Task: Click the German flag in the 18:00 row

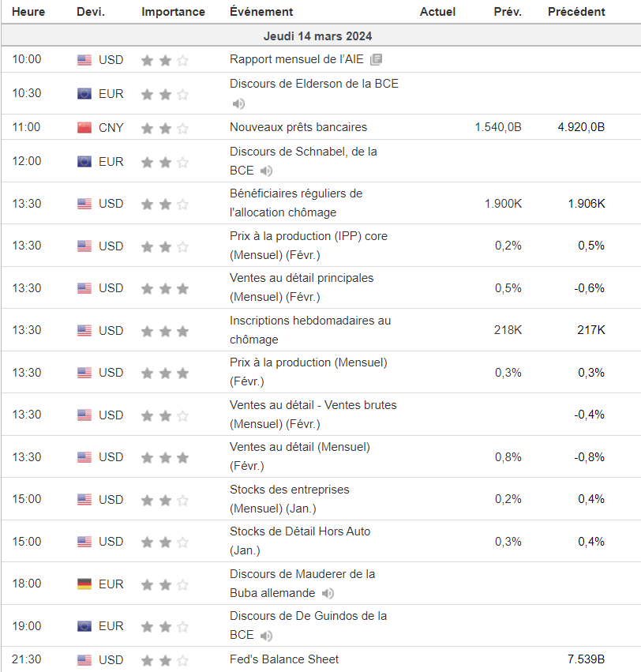Action: (x=84, y=584)
